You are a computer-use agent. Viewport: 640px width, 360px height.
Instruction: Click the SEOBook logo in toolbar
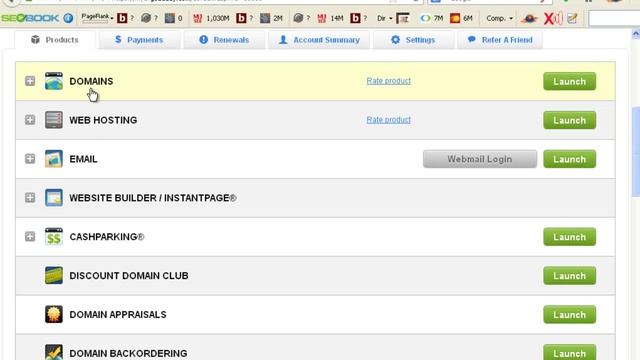(x=31, y=18)
